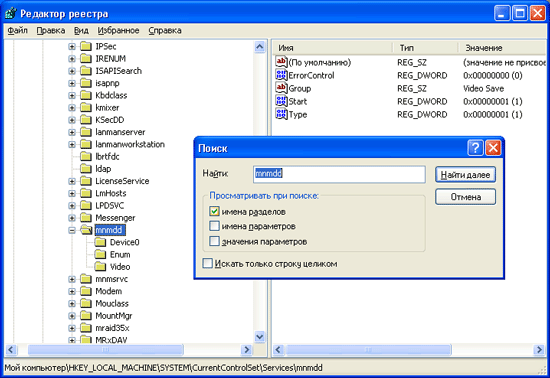Click the Device0 subfolder icon
The width and height of the screenshot is (550, 378).
[100, 242]
